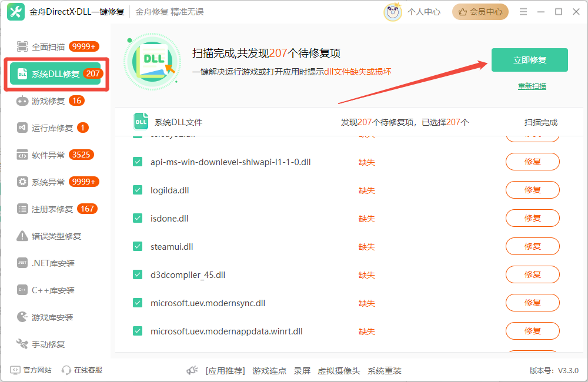Open 在线客服 support link
The height and width of the screenshot is (382, 588).
(x=88, y=370)
